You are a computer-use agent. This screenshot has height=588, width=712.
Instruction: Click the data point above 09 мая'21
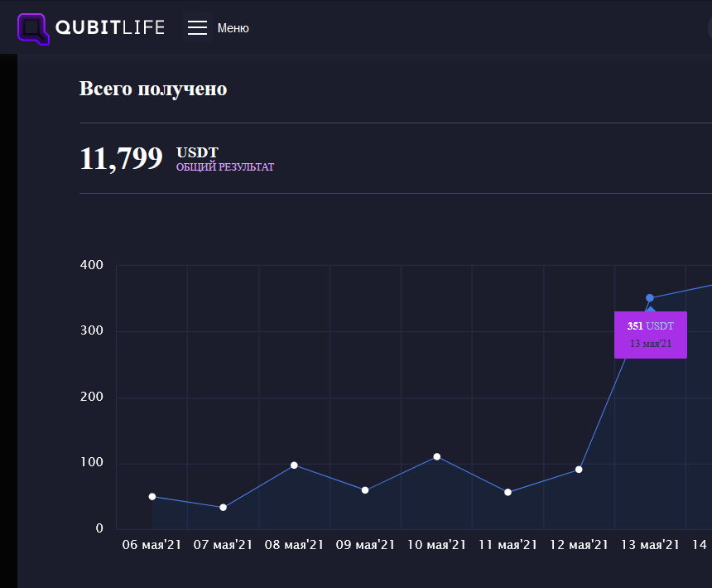click(365, 490)
